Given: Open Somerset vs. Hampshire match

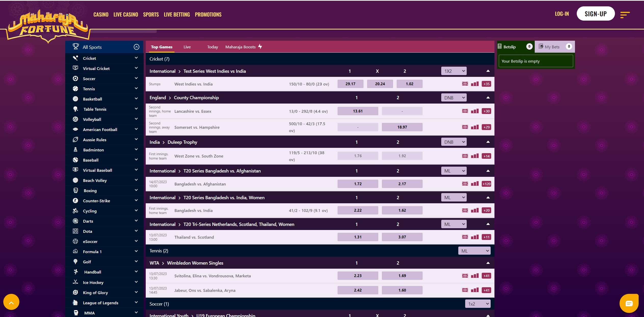Looking at the screenshot, I should (197, 127).
